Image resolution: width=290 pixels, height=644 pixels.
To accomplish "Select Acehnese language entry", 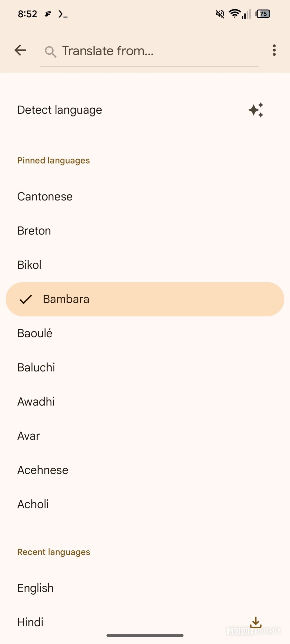I will tap(43, 470).
